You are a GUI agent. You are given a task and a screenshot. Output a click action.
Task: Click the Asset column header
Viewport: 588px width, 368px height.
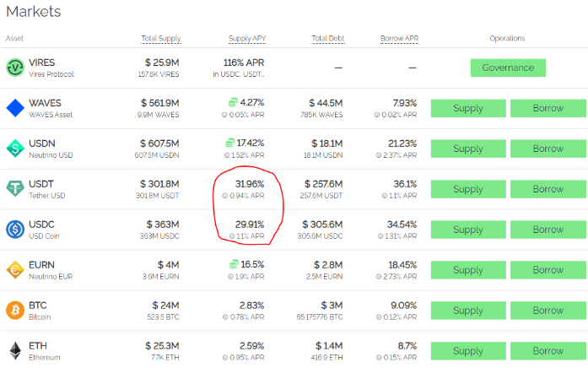click(x=14, y=38)
